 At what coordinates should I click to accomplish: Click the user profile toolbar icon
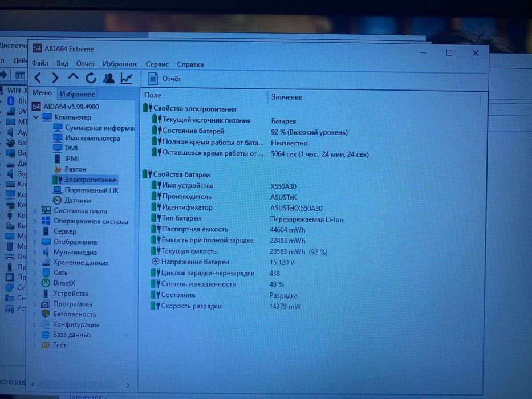108,78
